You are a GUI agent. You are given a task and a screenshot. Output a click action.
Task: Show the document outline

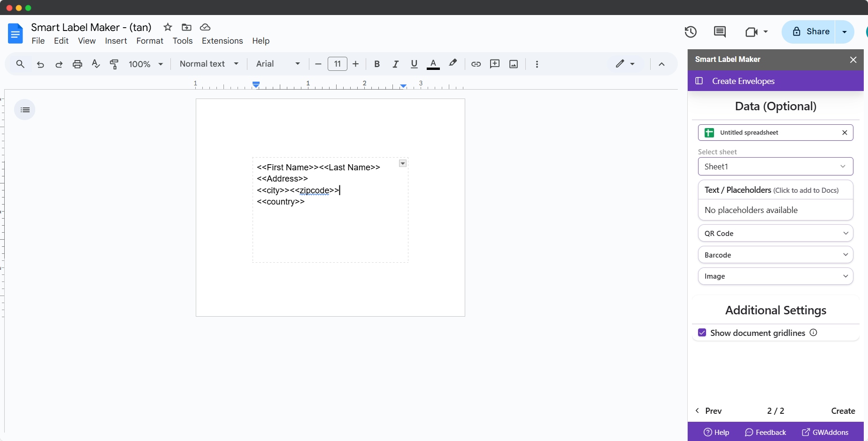pos(25,110)
